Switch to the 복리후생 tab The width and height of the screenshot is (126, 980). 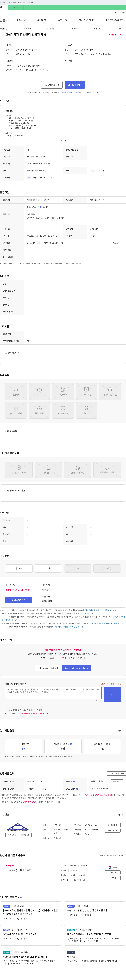pyautogui.click(x=74, y=29)
